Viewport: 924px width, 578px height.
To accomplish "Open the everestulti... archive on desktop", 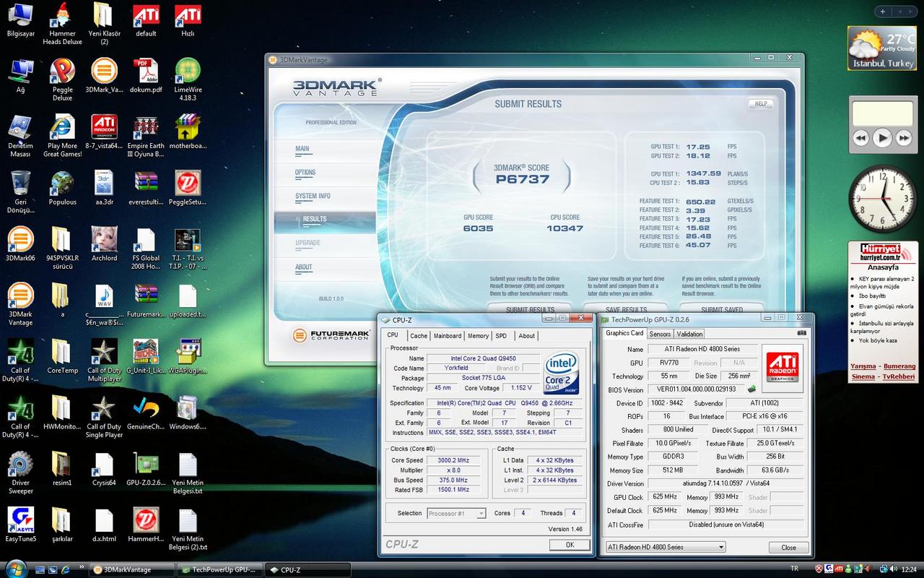I will point(146,188).
